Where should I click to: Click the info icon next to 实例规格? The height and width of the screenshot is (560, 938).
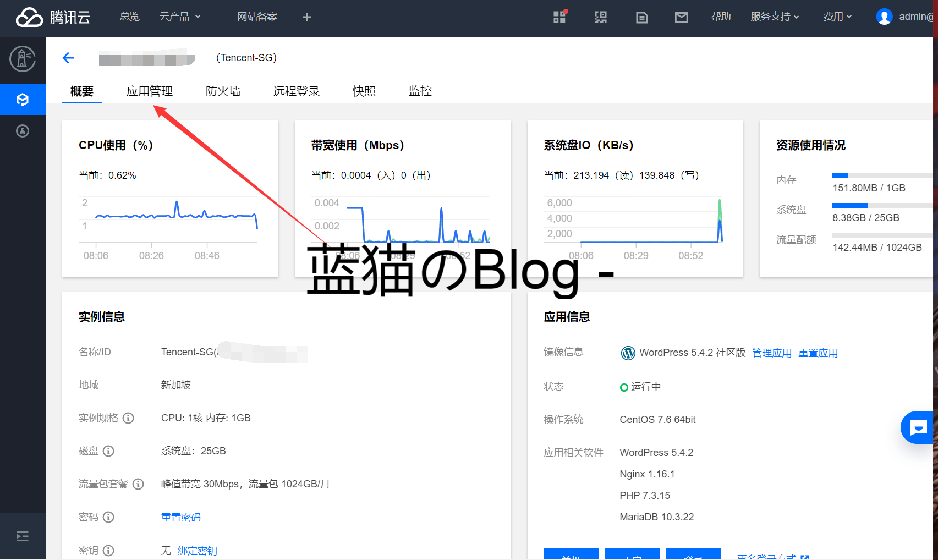tap(128, 418)
